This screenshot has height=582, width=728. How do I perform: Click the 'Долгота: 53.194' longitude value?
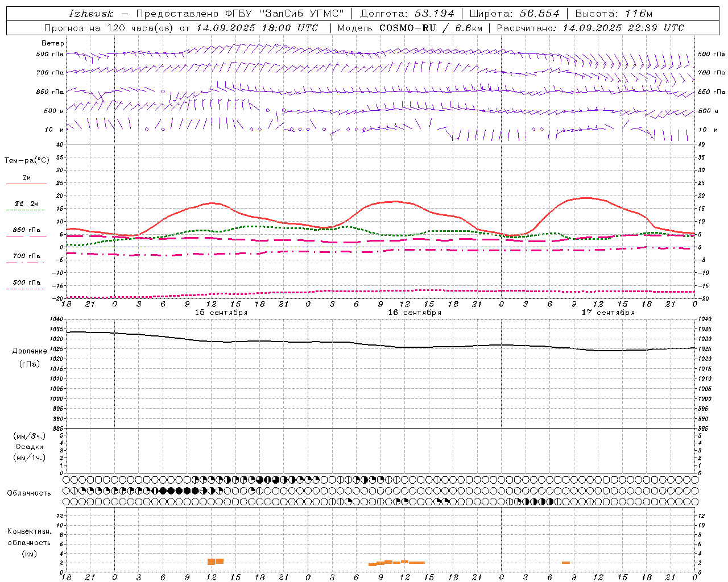point(407,14)
